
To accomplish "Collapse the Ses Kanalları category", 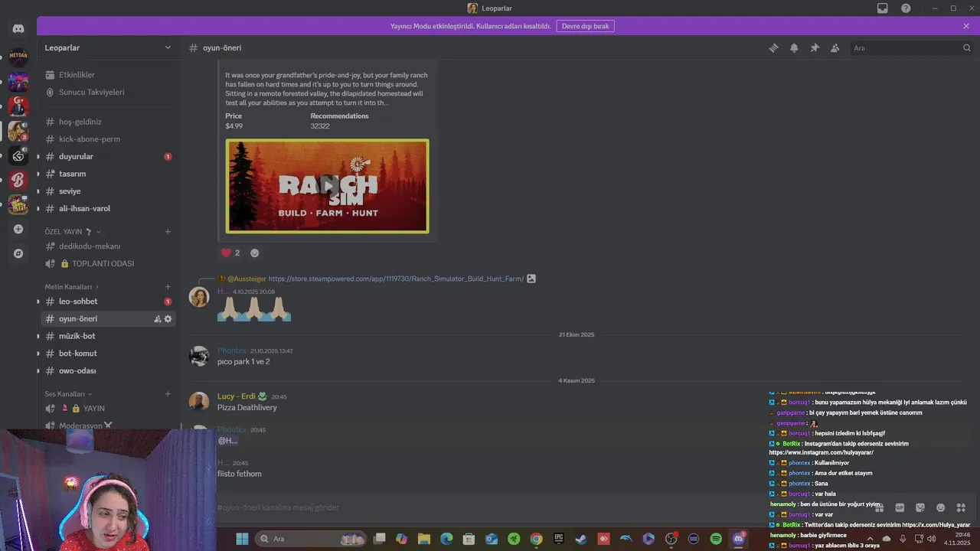I will pyautogui.click(x=68, y=393).
